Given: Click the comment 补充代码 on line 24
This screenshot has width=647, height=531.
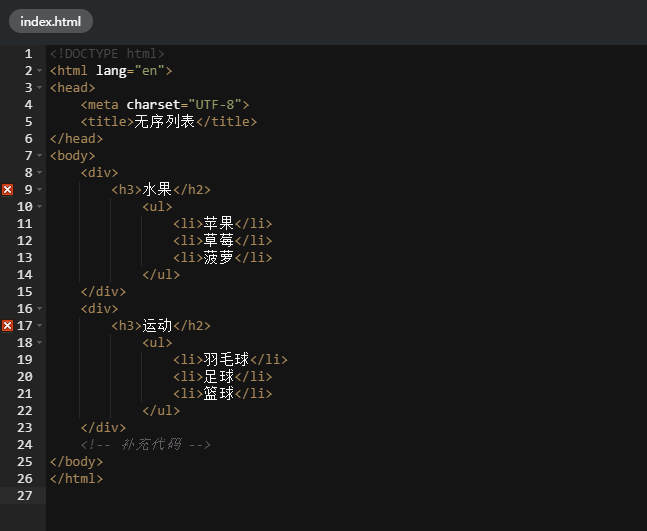Looking at the screenshot, I should [146, 444].
